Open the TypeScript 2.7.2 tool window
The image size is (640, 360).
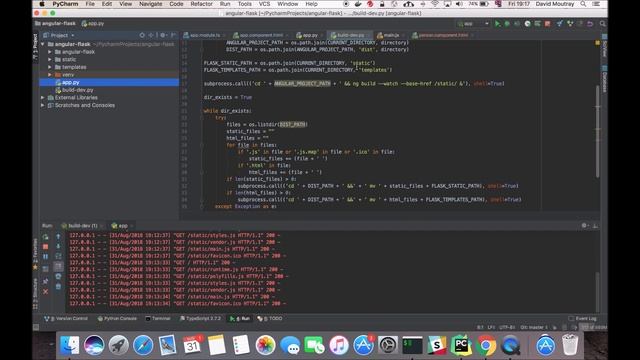coord(200,318)
